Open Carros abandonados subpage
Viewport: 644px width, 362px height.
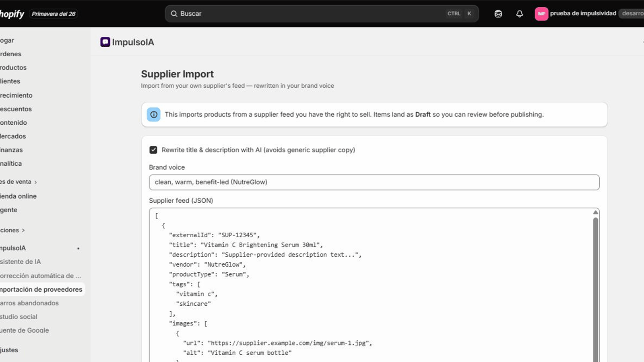coord(29,303)
